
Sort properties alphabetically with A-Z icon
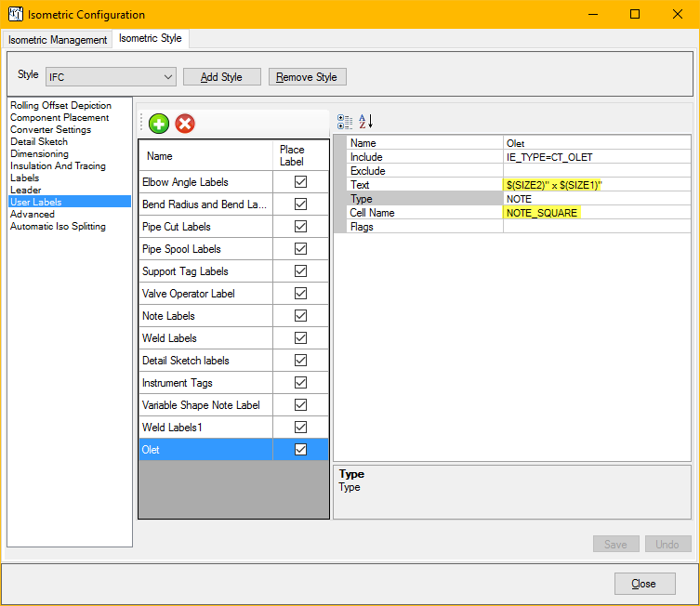(x=365, y=122)
